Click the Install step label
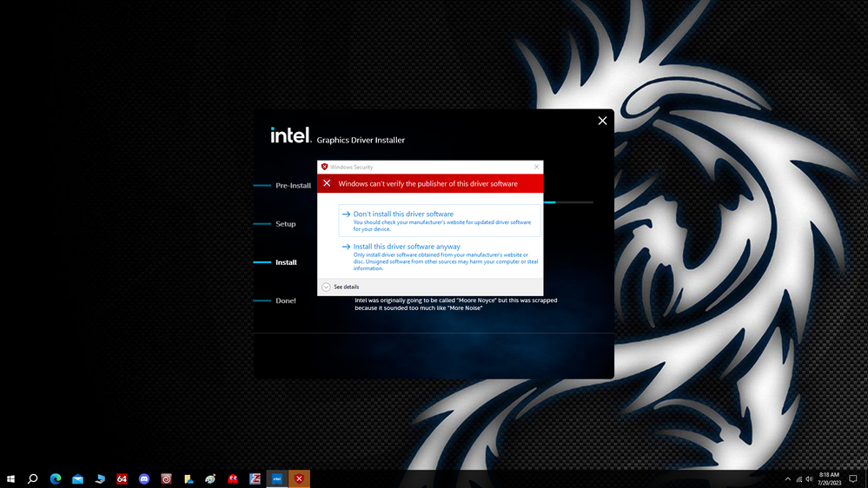The image size is (868, 488). [x=286, y=262]
